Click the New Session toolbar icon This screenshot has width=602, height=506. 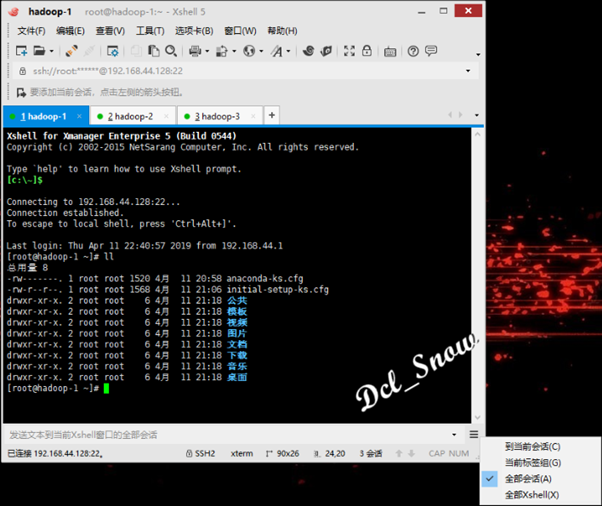(21, 51)
